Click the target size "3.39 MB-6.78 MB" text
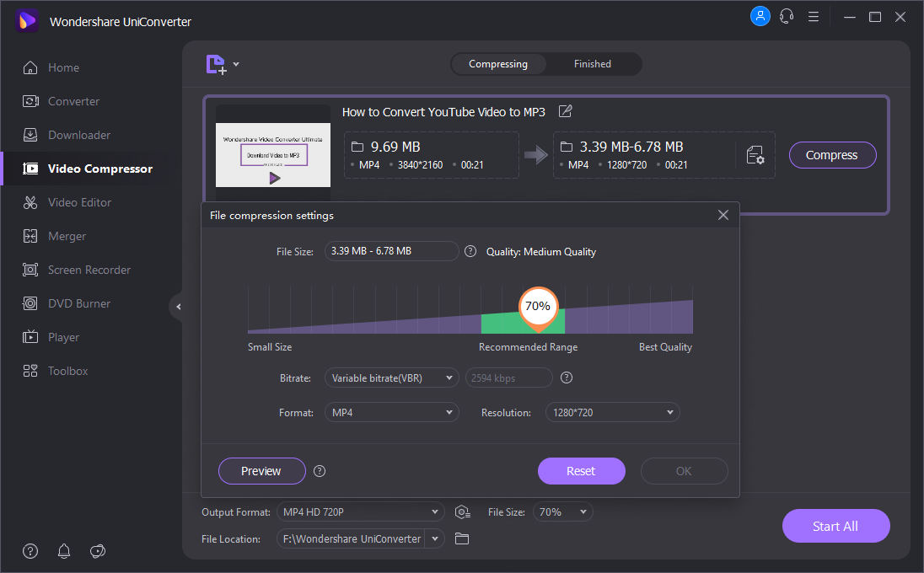Image resolution: width=924 pixels, height=573 pixels. click(631, 147)
